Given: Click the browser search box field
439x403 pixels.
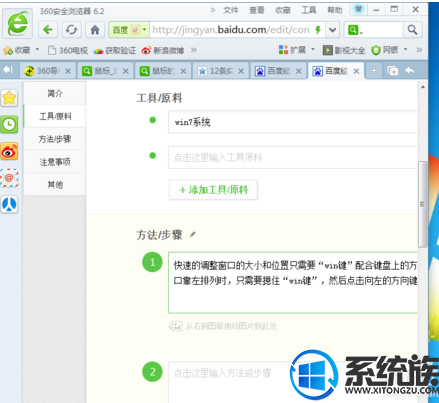Looking at the screenshot, I should (382, 30).
